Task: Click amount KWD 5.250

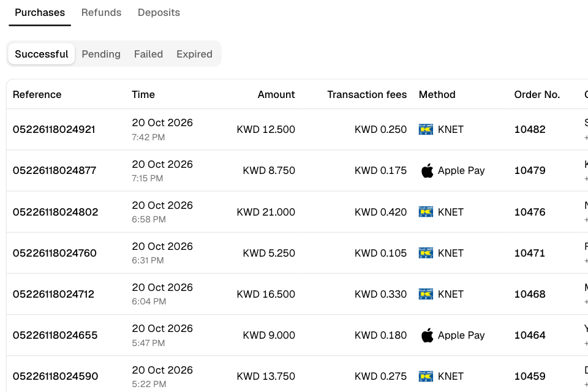Action: pyautogui.click(x=269, y=253)
